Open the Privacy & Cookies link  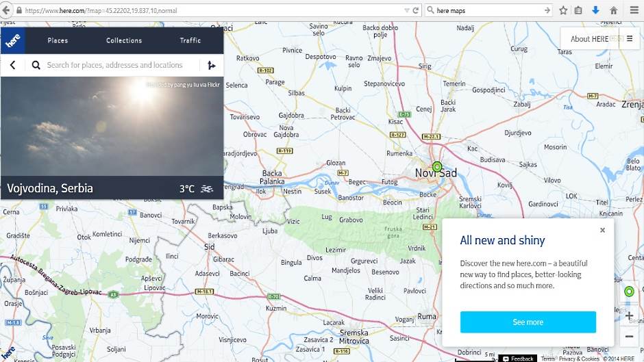click(x=579, y=359)
